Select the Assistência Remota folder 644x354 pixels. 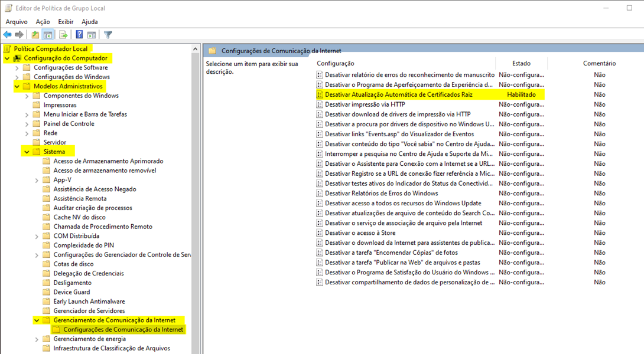(80, 199)
